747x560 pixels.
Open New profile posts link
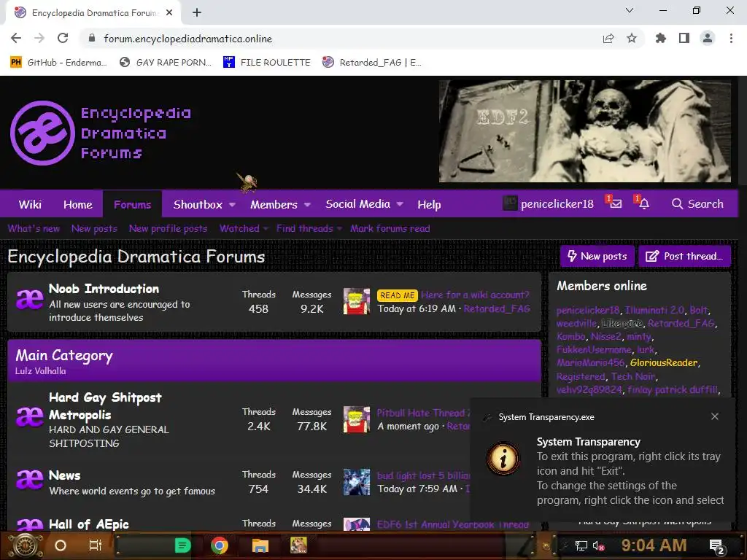point(169,228)
